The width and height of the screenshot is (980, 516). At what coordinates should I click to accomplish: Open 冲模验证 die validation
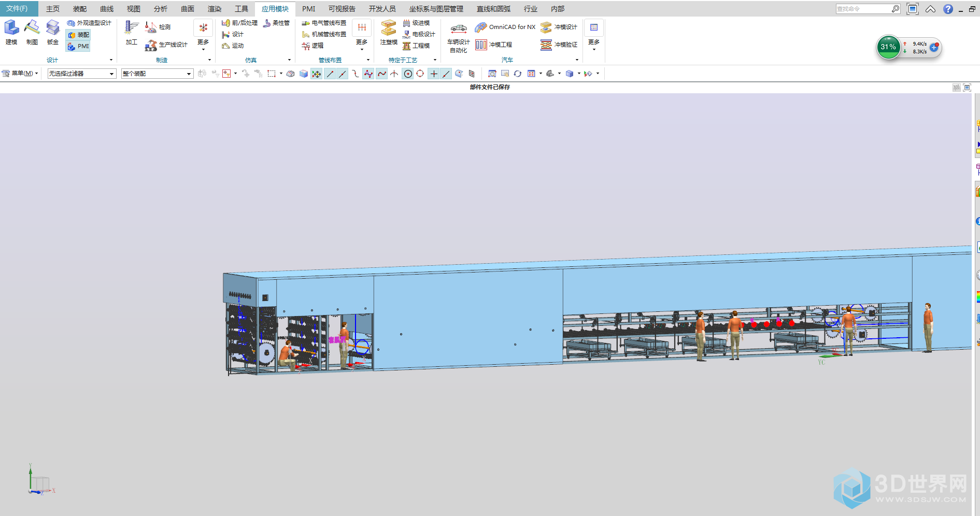(559, 45)
